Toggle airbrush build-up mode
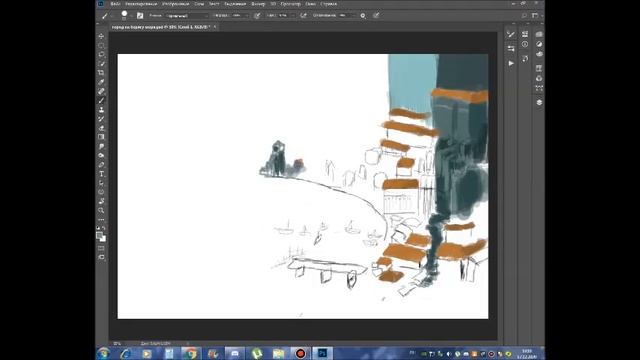 [x=303, y=16]
